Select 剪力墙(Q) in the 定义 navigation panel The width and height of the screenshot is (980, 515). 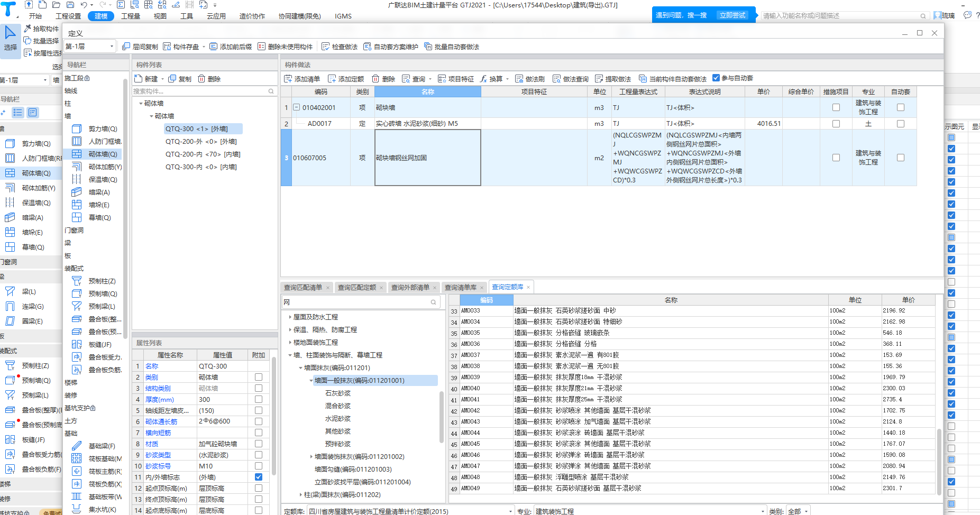[103, 128]
